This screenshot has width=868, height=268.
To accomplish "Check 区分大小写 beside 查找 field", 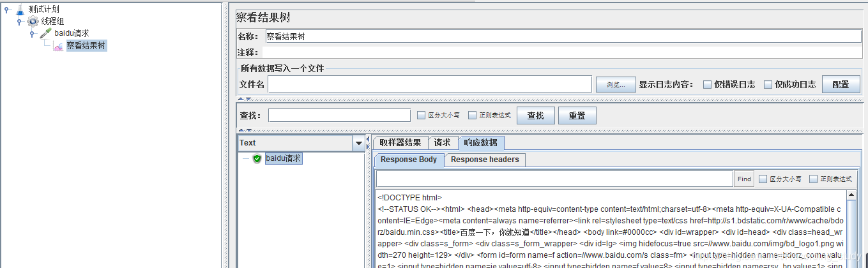I will pos(421,115).
